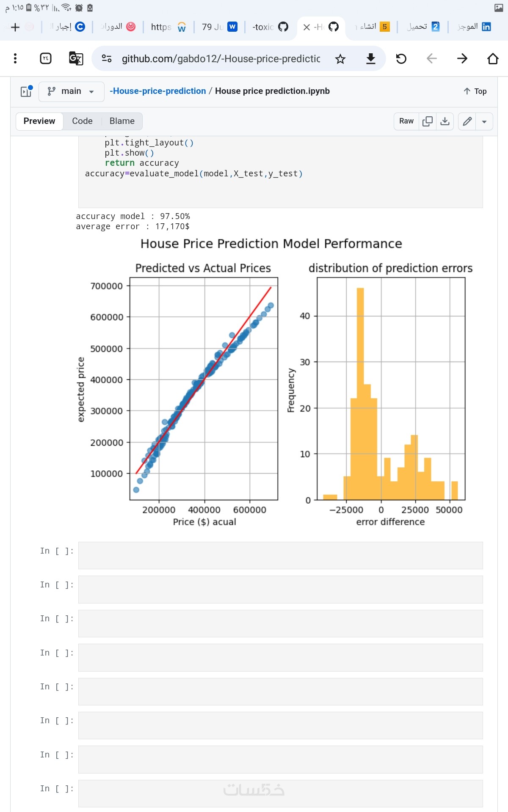Open the browser translate icon
Image resolution: width=508 pixels, height=812 pixels.
tap(76, 58)
